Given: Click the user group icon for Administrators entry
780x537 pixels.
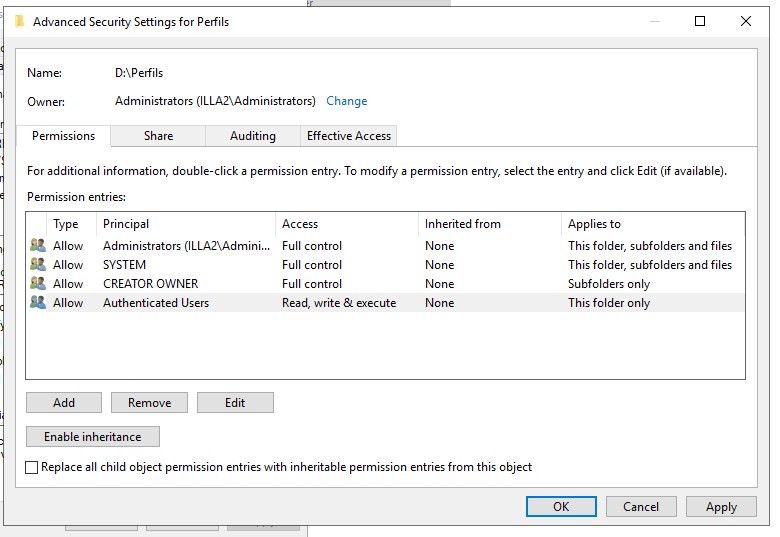Looking at the screenshot, I should [x=38, y=246].
